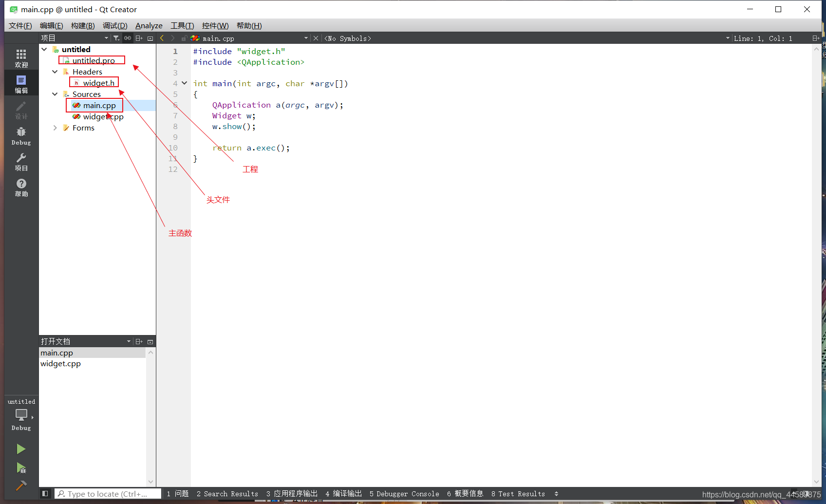Open Projects (项目) mode wrench icon
This screenshot has width=826, height=504.
(x=21, y=162)
